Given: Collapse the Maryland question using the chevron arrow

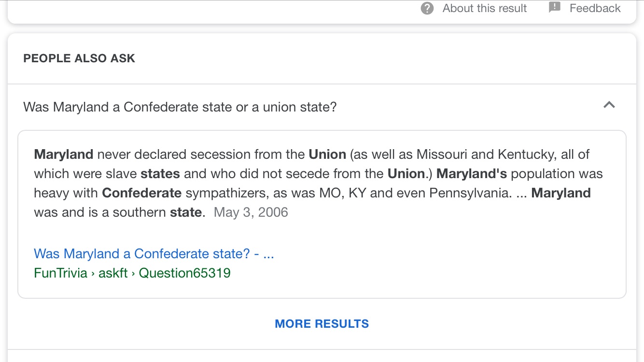Looking at the screenshot, I should [609, 105].
